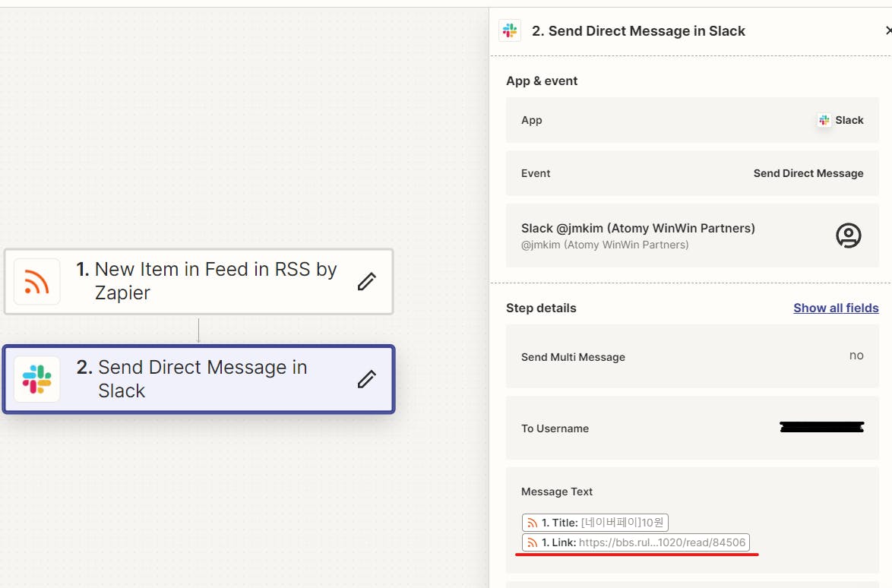Click the Slack logo in panel header

coord(510,30)
